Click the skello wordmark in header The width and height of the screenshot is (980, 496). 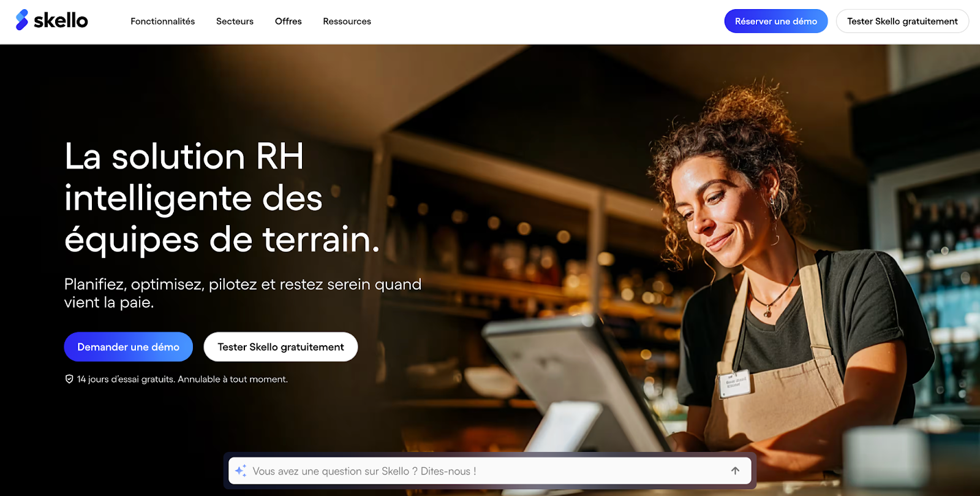61,21
